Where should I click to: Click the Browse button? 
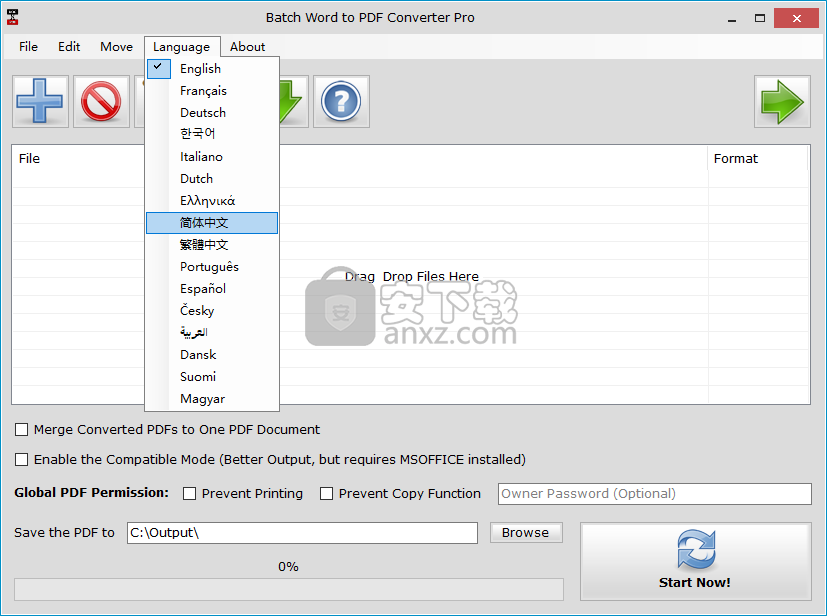pos(526,533)
